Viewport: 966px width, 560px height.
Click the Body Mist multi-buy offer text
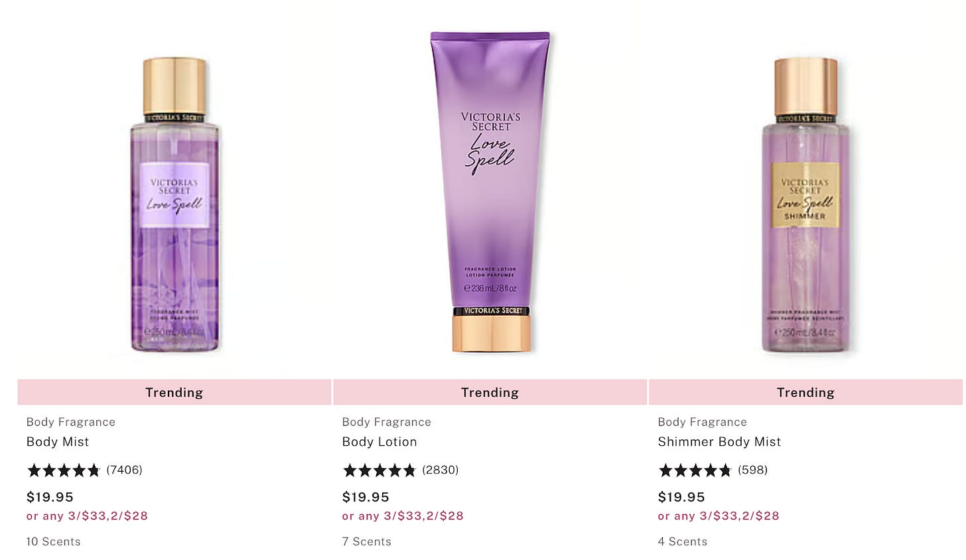click(87, 516)
